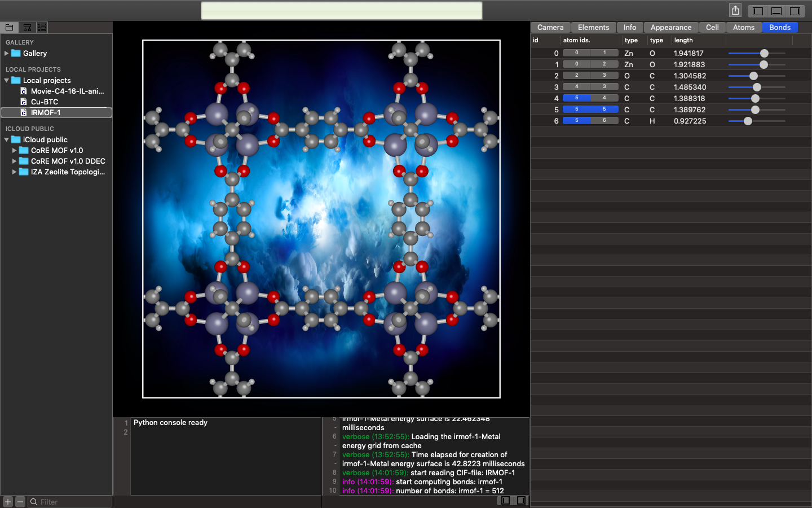Toggle the right inspector panel icon
Screen dimensions: 812x508
point(795,11)
